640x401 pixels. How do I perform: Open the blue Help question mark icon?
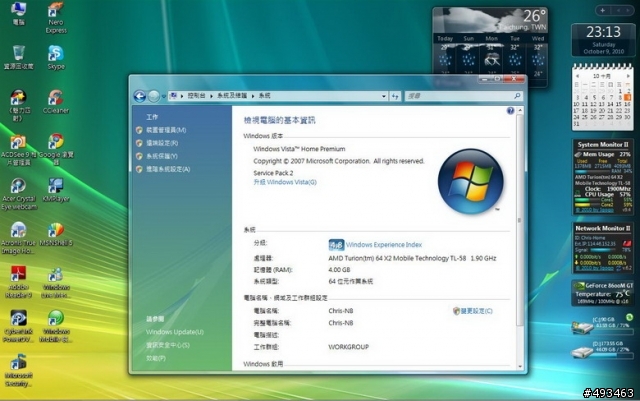(x=510, y=111)
